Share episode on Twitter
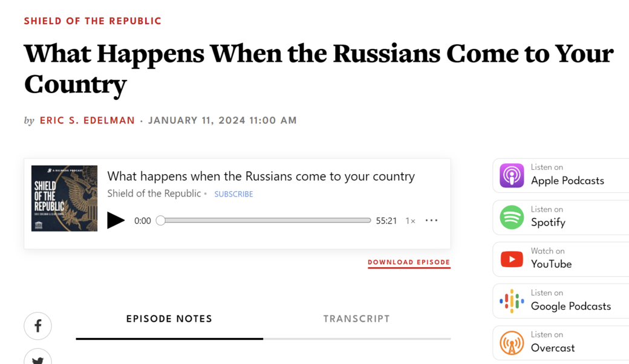The image size is (629, 364). pyautogui.click(x=37, y=359)
